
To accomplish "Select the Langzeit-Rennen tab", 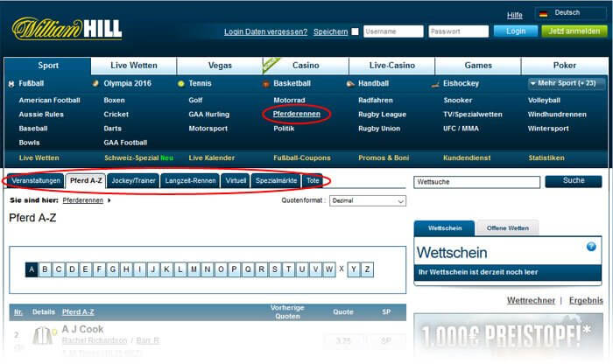I will [x=190, y=181].
